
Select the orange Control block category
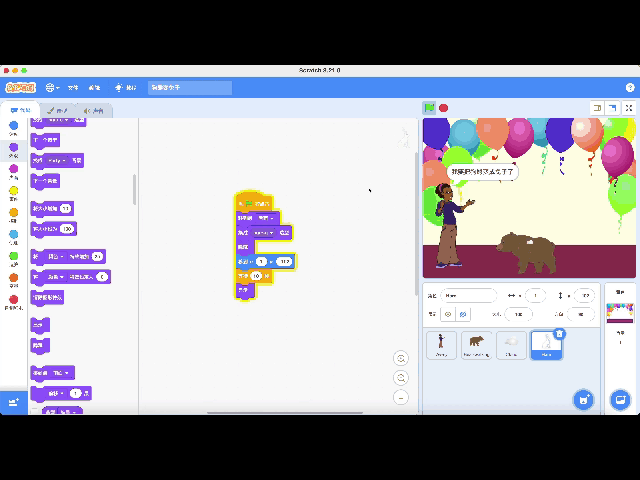[13, 215]
